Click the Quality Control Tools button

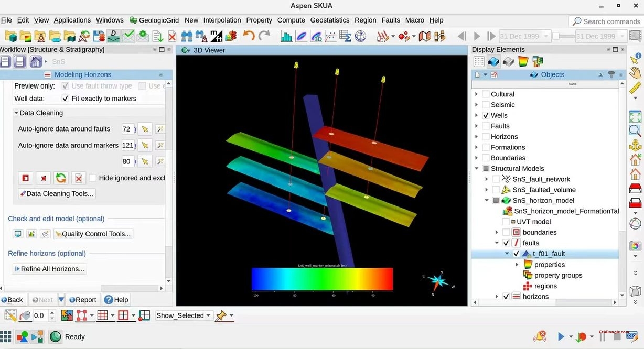pos(93,234)
